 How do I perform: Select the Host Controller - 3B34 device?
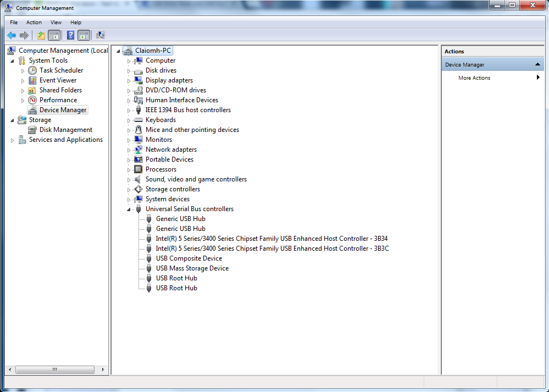pyautogui.click(x=271, y=239)
